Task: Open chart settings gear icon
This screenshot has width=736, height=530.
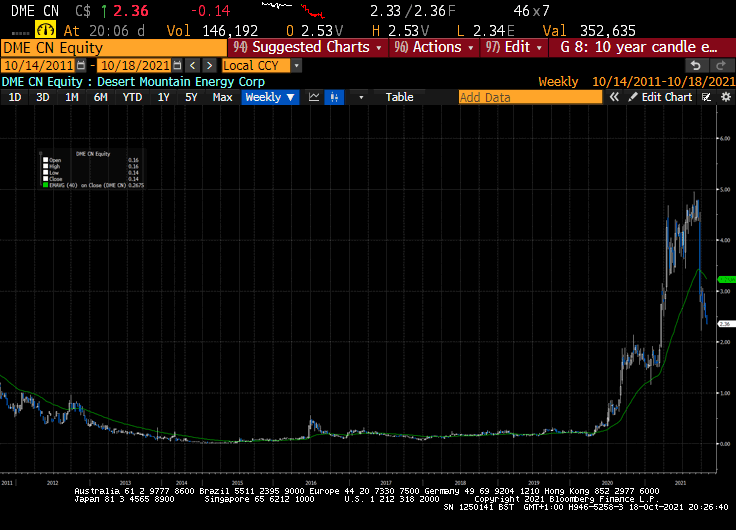Action: 726,97
